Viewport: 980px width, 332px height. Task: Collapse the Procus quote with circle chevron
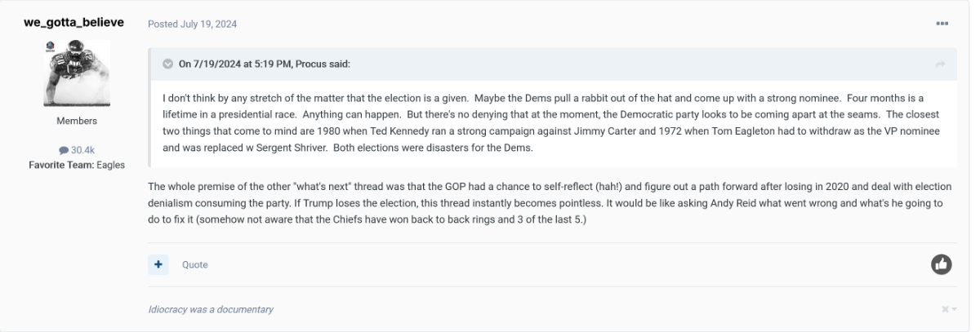pos(167,64)
